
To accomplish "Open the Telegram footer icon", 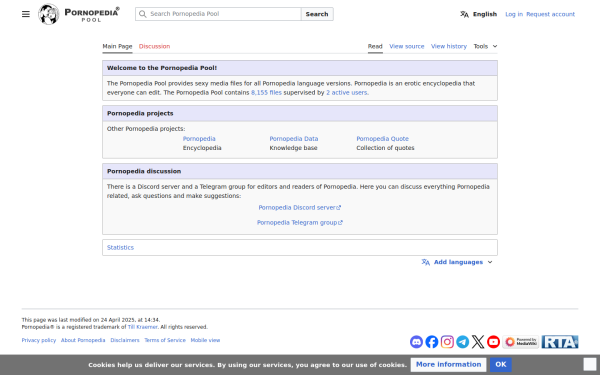I will (463, 342).
